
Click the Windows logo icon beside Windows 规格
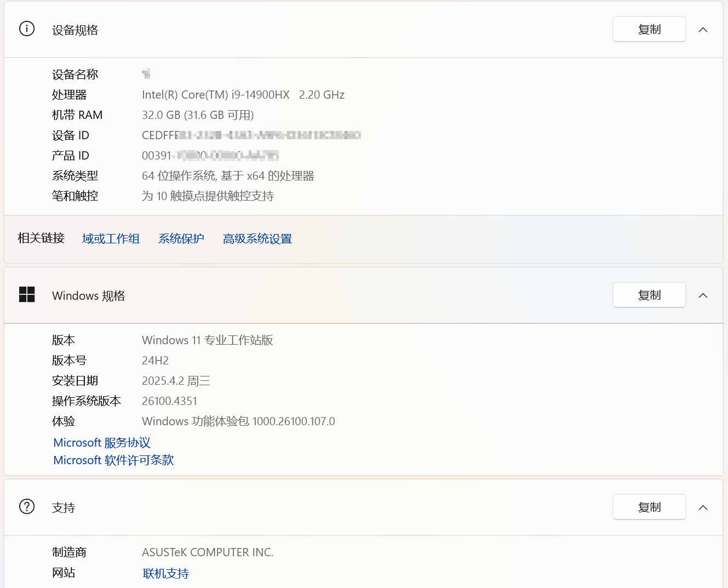click(x=27, y=294)
